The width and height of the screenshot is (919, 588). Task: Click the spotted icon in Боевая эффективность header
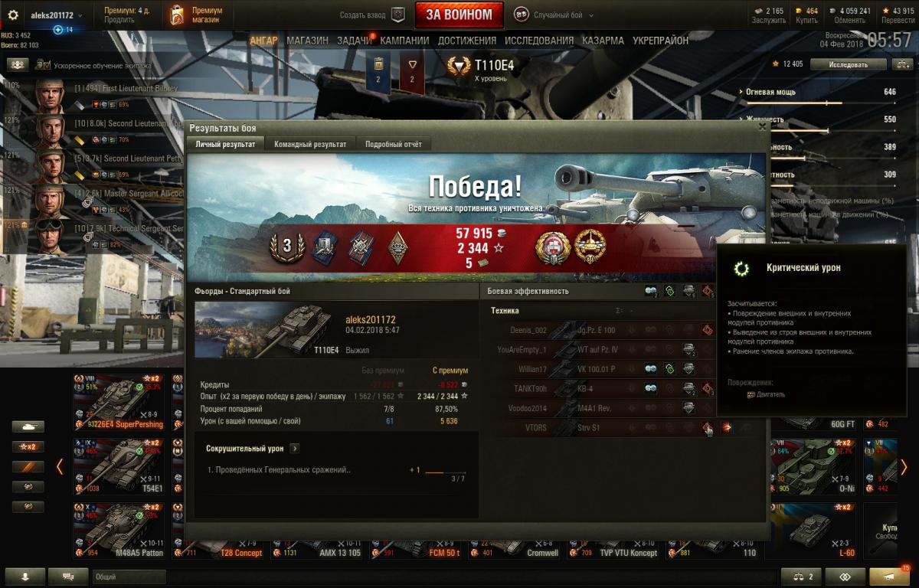[651, 291]
